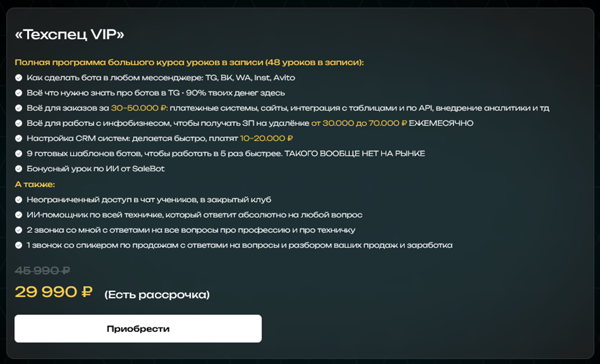Click the checkmark beside the infobusiness salary item
Image resolution: width=600 pixels, height=364 pixels.
pos(19,123)
